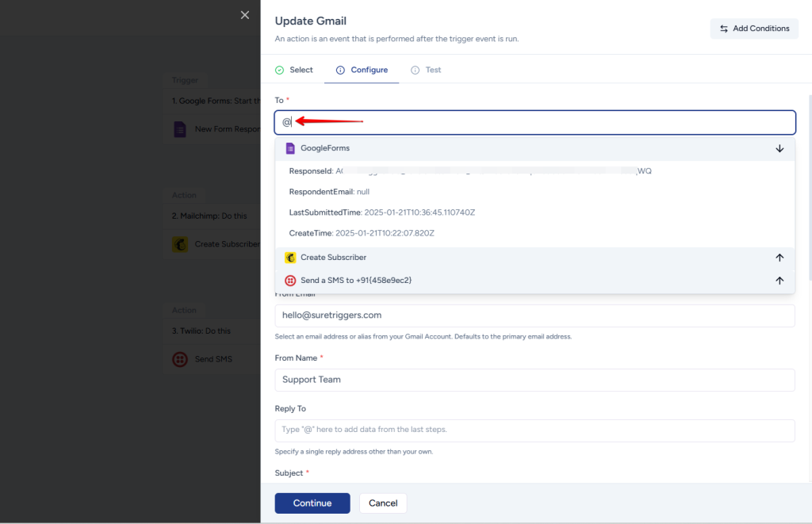This screenshot has height=524, width=812.
Task: Click the Continue button
Action: (312, 503)
